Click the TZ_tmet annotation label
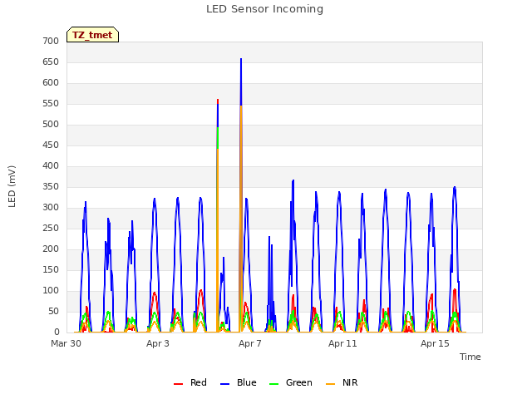 click(x=92, y=35)
